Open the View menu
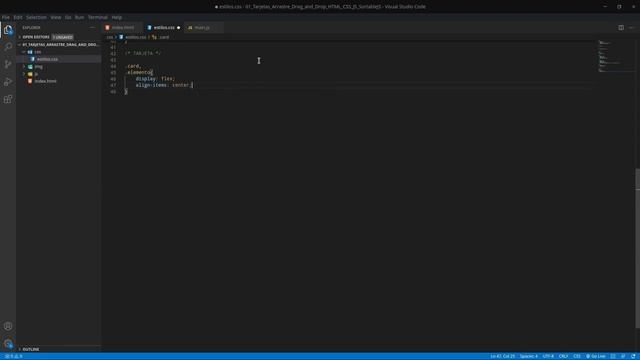The height and width of the screenshot is (360, 640). [56, 17]
